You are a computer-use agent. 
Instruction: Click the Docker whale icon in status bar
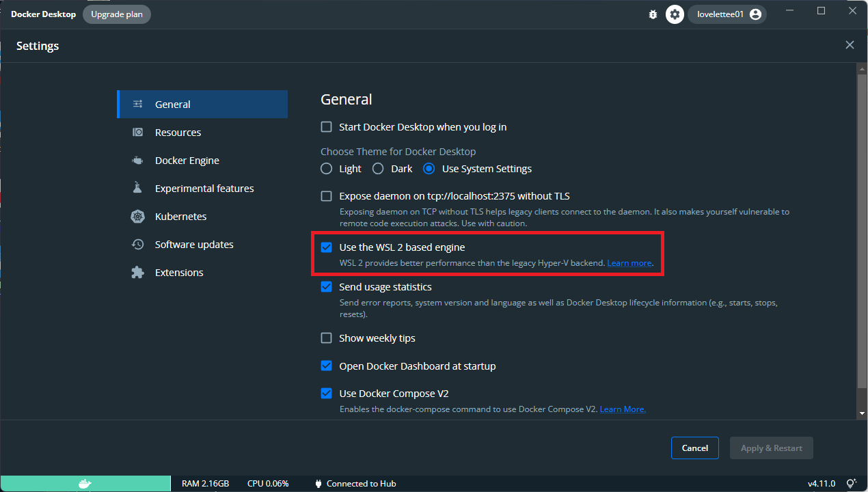click(85, 484)
